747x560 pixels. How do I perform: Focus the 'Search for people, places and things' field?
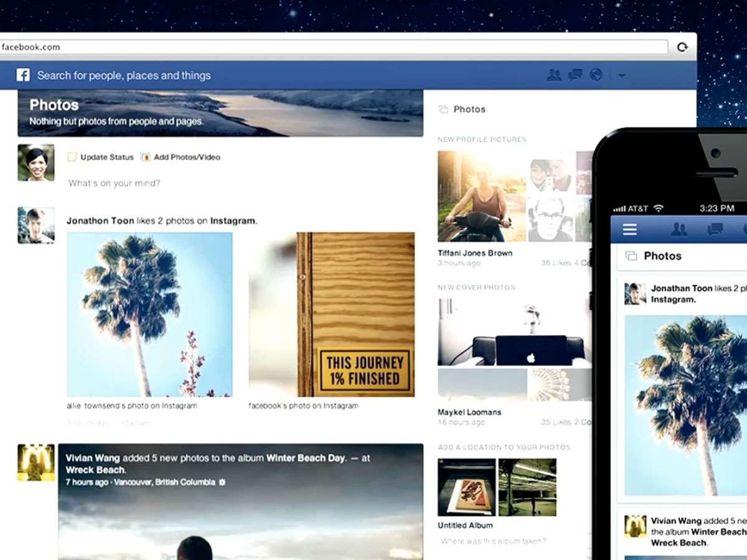point(124,75)
